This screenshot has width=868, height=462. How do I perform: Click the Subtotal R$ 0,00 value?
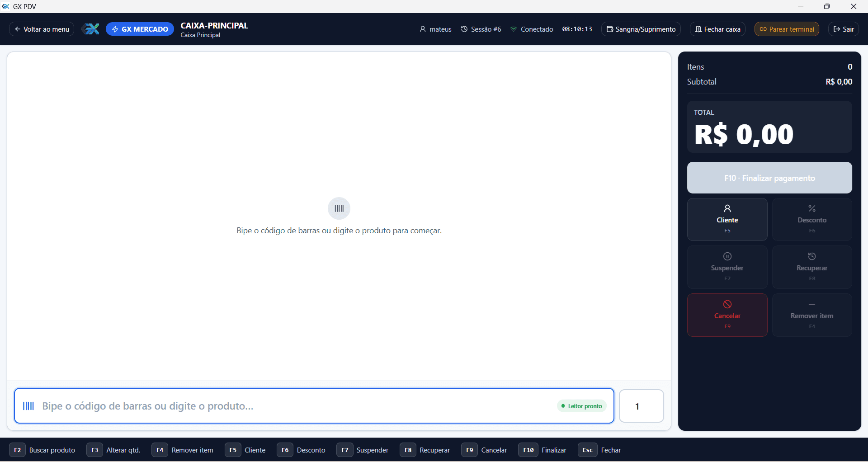click(x=839, y=82)
